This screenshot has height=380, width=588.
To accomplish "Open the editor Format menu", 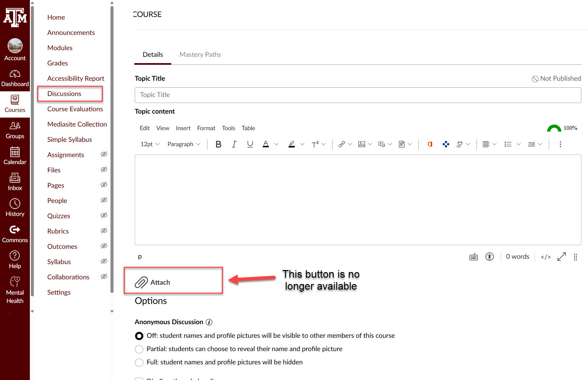I will pos(206,128).
